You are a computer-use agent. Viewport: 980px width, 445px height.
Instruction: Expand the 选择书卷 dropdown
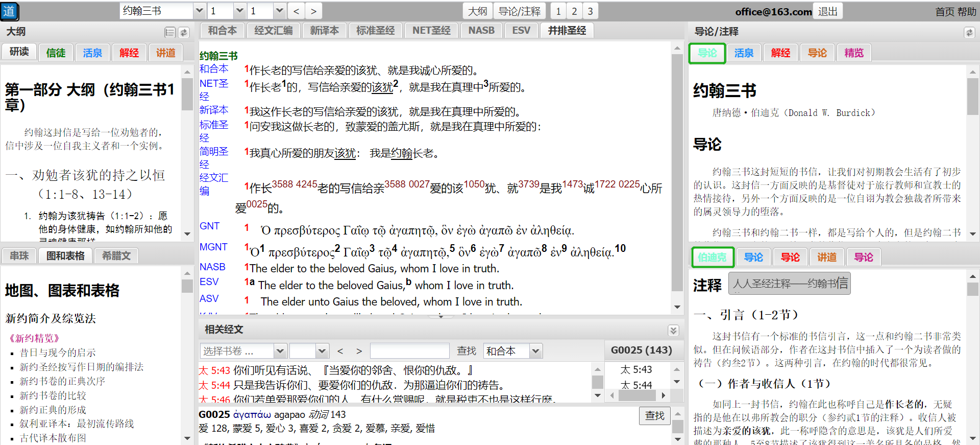coord(280,351)
